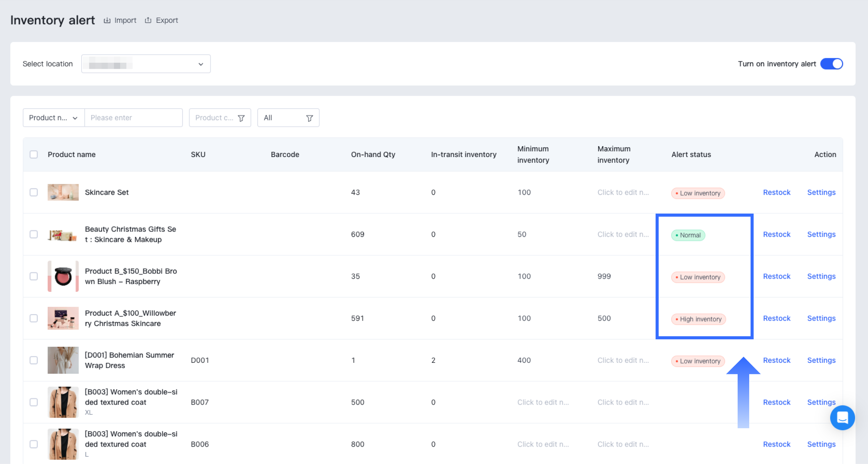Open the live chat support bubble

pos(842,417)
